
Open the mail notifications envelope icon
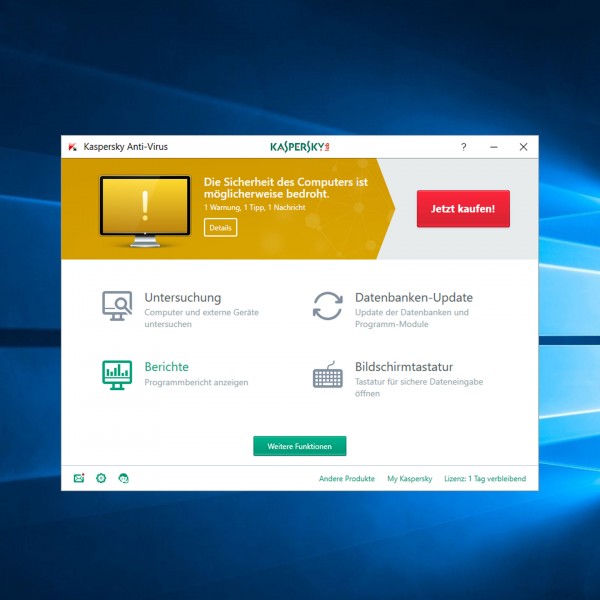click(x=79, y=478)
